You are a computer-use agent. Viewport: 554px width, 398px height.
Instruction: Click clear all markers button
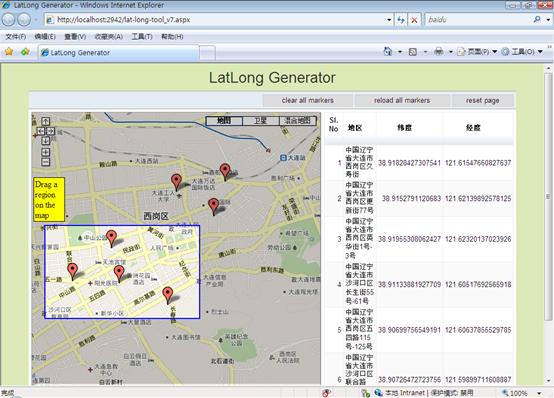coord(307,100)
